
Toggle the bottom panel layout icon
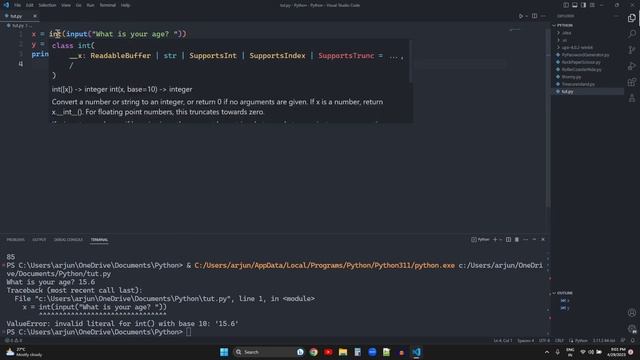pos(575,5)
